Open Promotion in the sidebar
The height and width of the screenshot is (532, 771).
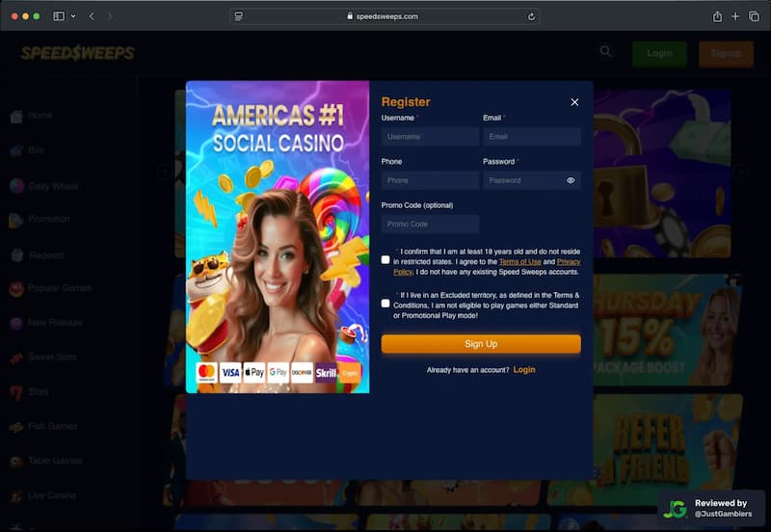point(40,220)
